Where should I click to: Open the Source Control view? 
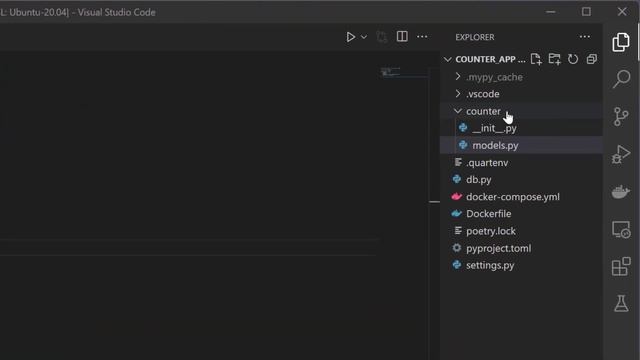tap(621, 116)
